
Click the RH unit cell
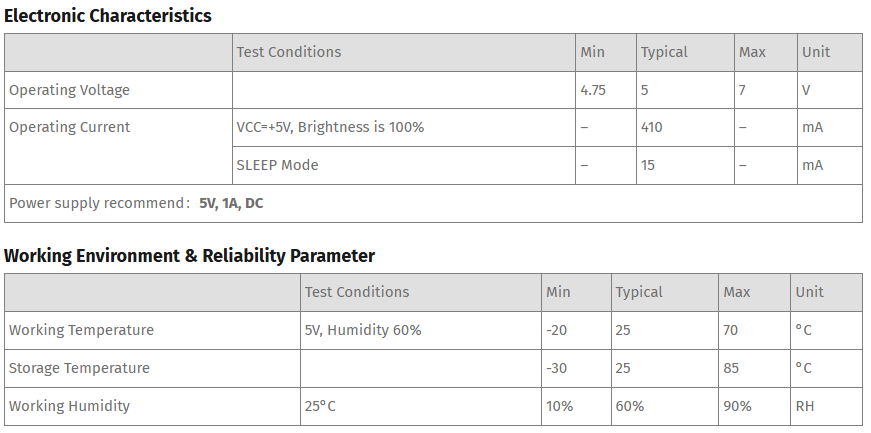click(x=804, y=406)
